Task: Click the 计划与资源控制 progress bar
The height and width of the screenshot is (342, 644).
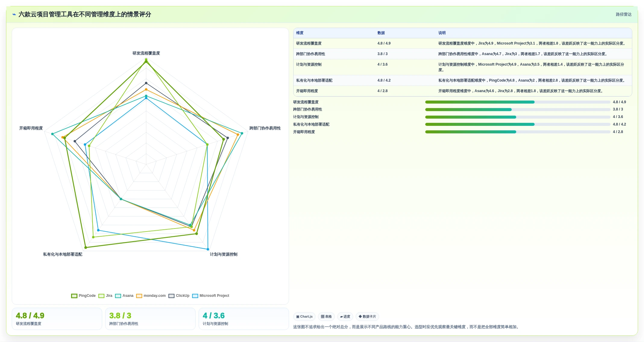Action: (x=518, y=117)
